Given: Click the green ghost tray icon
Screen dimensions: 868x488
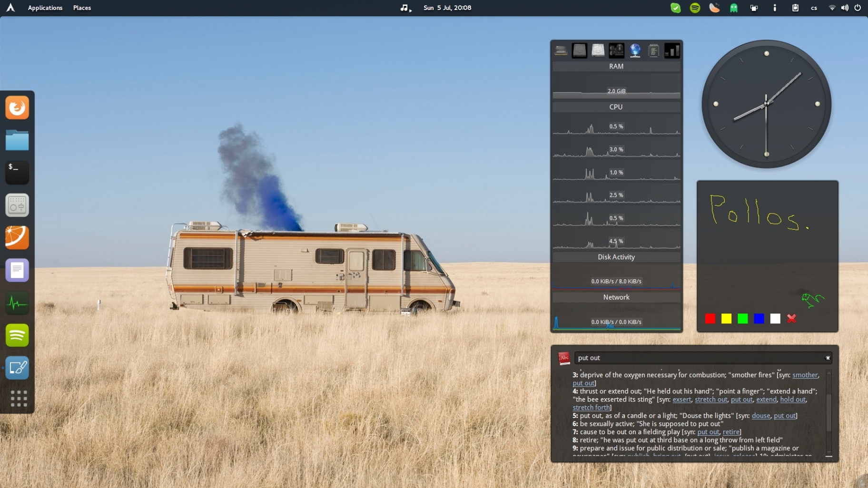Looking at the screenshot, I should pos(734,8).
